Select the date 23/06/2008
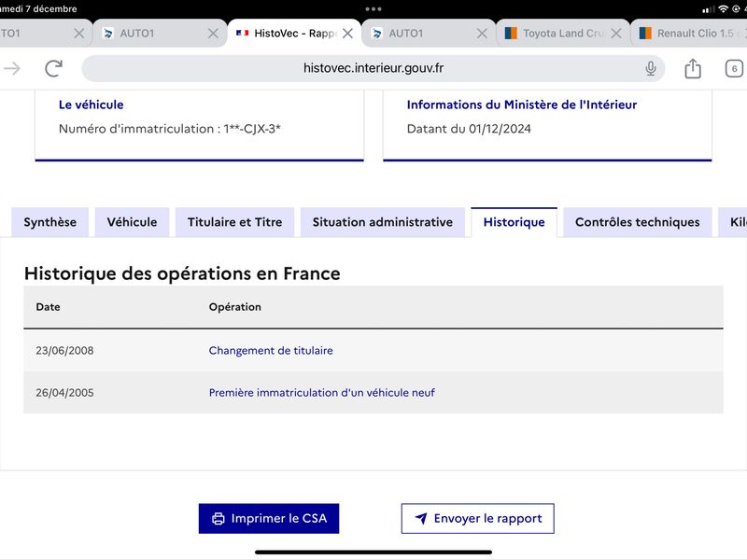The height and width of the screenshot is (560, 747). click(x=64, y=351)
